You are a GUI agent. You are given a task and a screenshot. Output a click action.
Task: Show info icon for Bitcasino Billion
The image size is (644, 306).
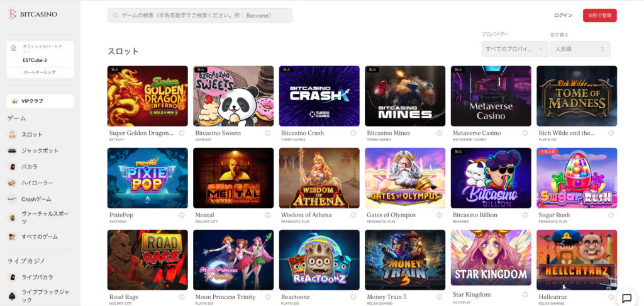point(525,215)
